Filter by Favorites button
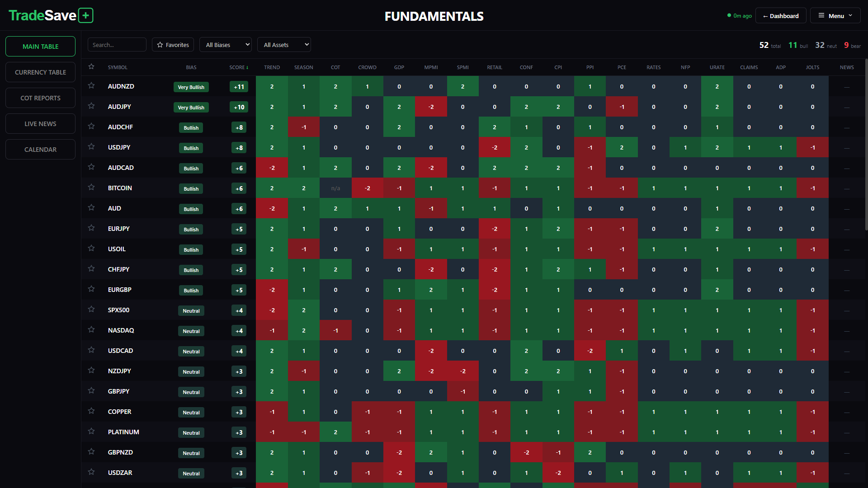Screen dimensions: 868x488 coord(173,45)
